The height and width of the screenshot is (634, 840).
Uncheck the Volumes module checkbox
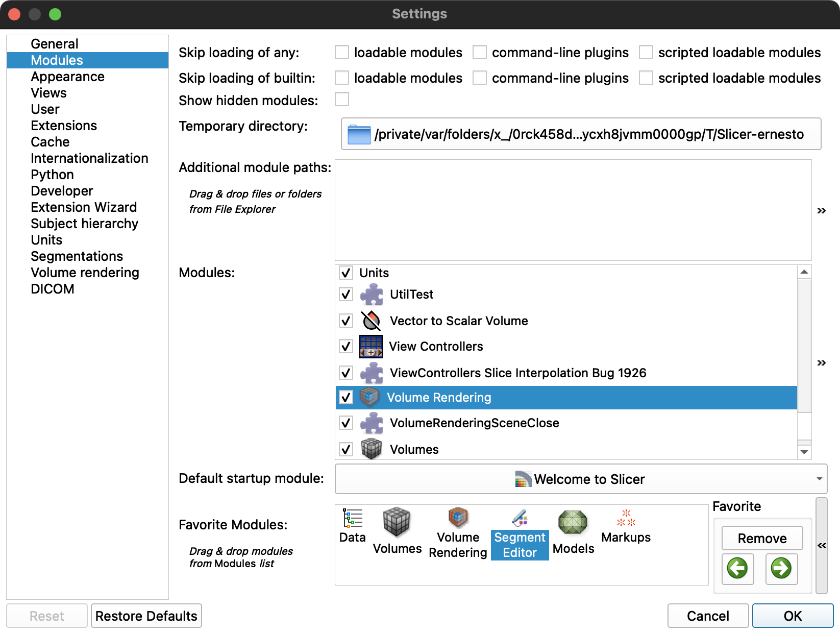346,449
